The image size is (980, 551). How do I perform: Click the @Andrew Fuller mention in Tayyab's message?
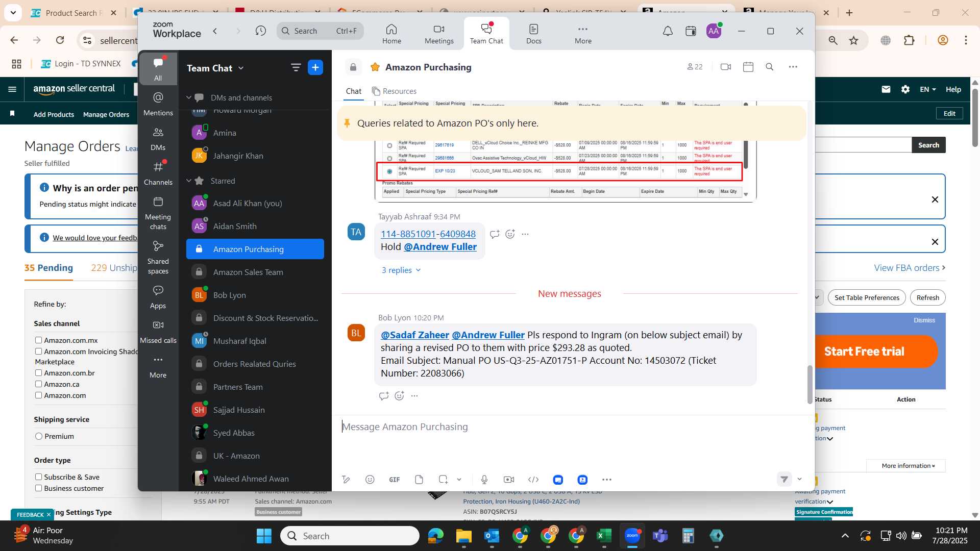[440, 246]
